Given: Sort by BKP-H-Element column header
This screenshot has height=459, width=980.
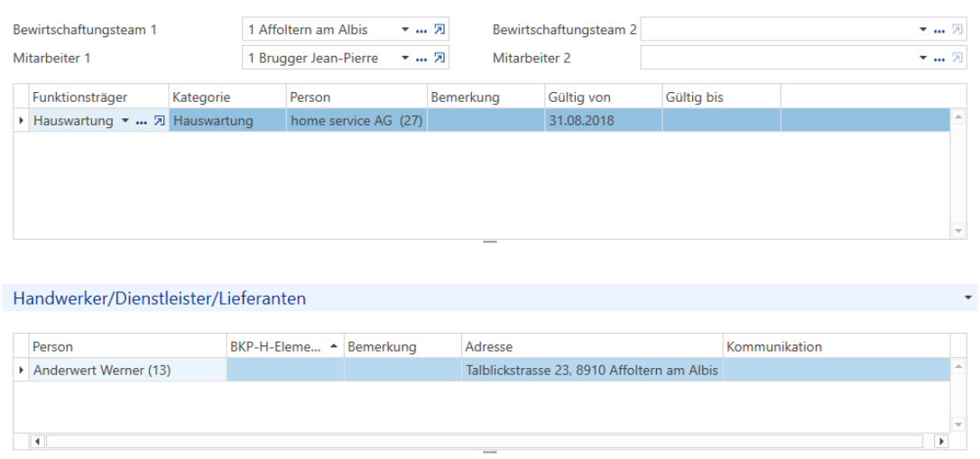Looking at the screenshot, I should pos(285,346).
